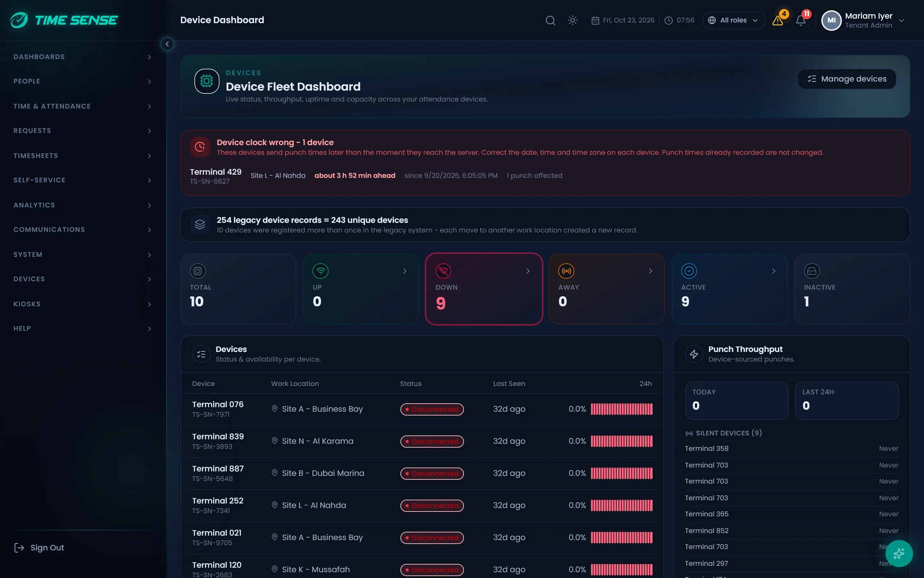The width and height of the screenshot is (924, 578).
Task: Click the LAST 24H punch count tile
Action: (846, 400)
